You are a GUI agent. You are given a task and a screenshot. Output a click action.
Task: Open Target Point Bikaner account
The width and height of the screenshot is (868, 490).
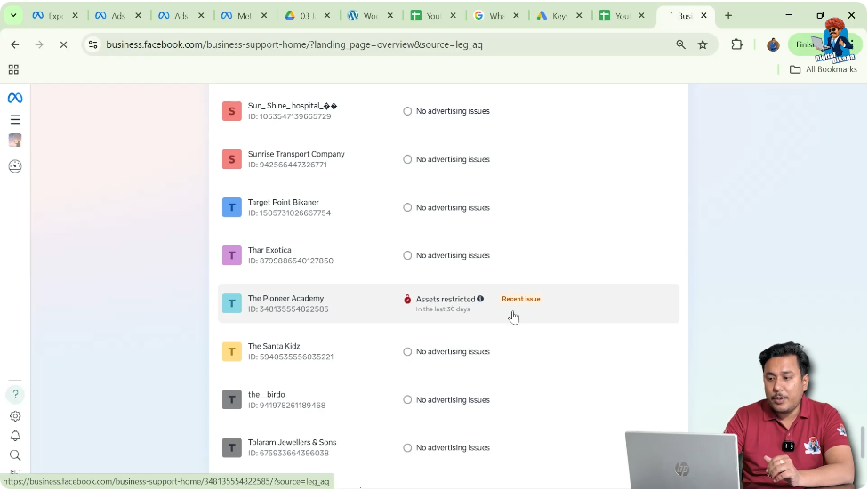point(448,207)
